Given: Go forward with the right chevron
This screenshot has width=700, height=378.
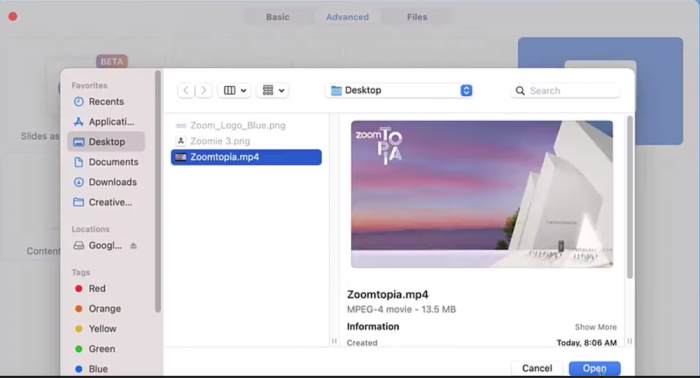Looking at the screenshot, I should (x=204, y=91).
